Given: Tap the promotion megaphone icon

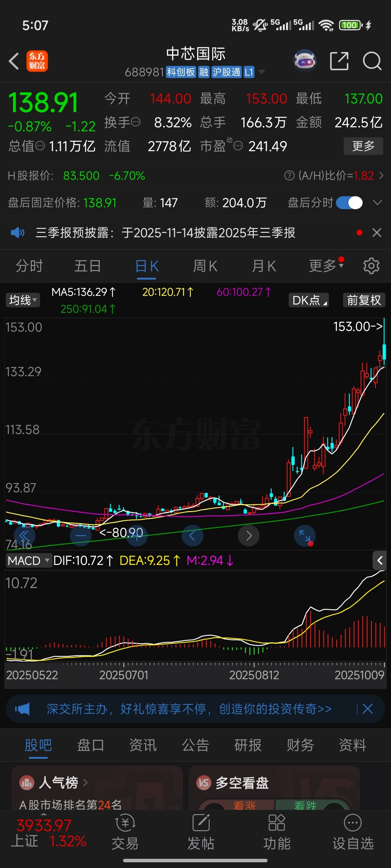Looking at the screenshot, I should coord(22,709).
